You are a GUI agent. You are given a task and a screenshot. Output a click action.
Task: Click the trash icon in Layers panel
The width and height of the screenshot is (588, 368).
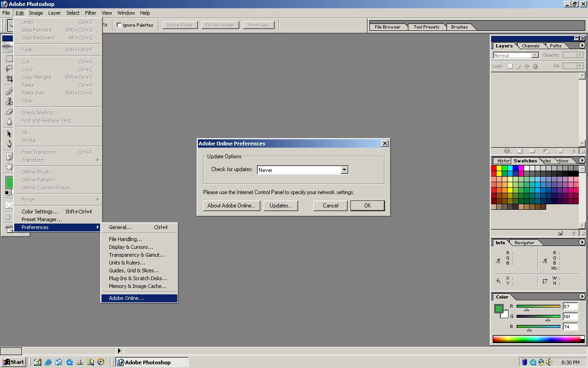pyautogui.click(x=573, y=151)
